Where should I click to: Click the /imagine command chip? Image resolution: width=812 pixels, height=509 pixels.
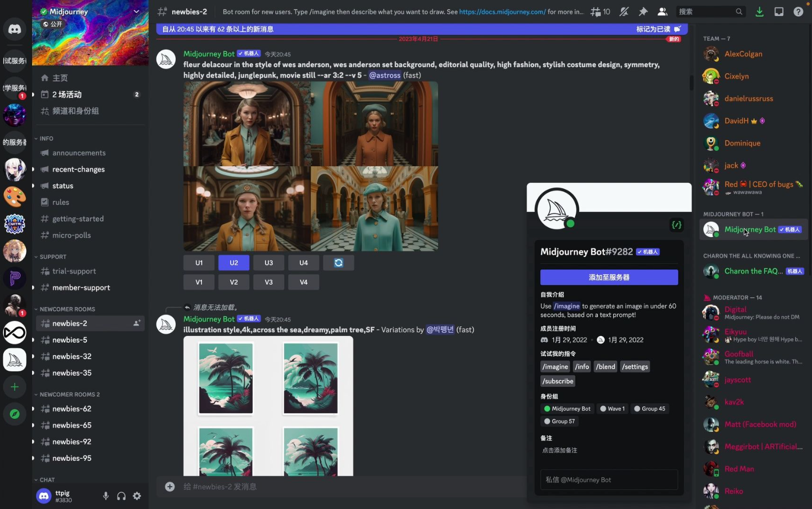point(555,367)
